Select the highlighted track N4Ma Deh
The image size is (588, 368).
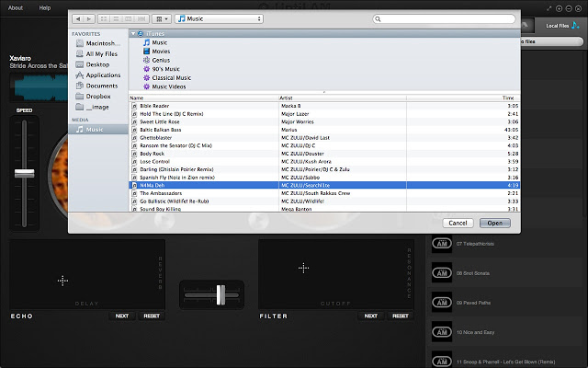324,185
